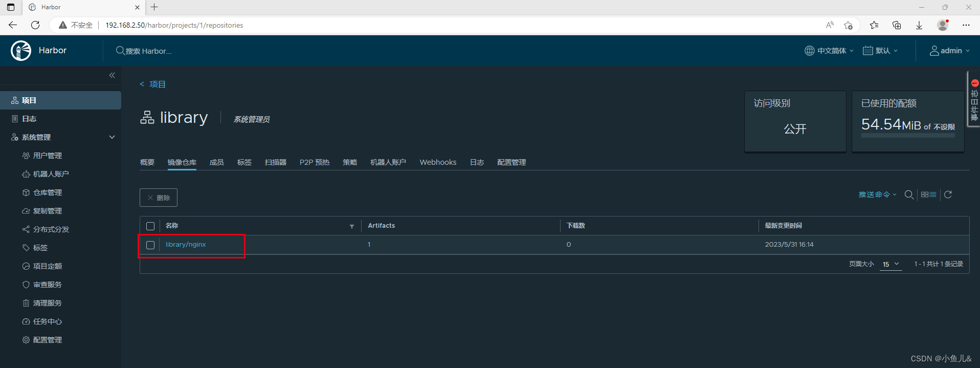This screenshot has height=368, width=980.
Task: Open browser collections icon
Action: point(897,25)
